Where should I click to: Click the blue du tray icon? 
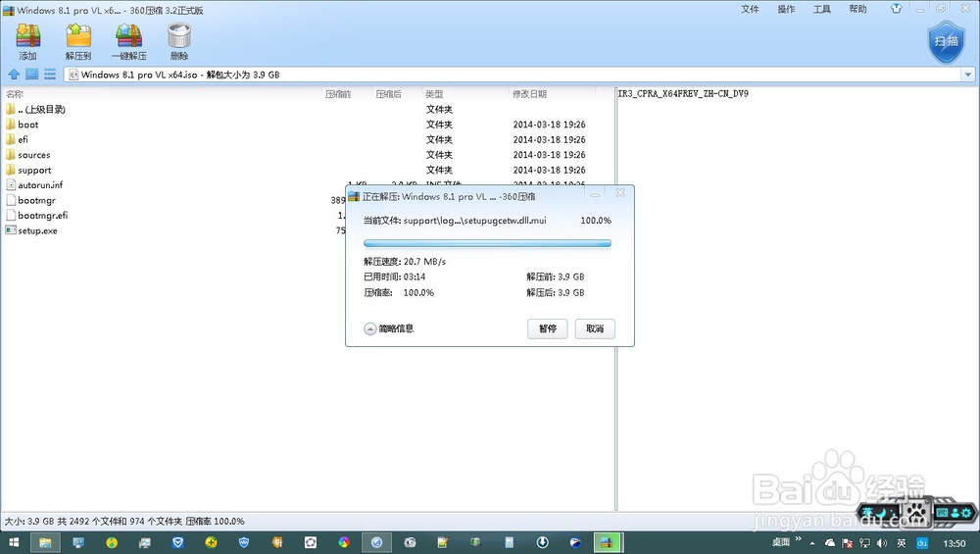coord(922,543)
